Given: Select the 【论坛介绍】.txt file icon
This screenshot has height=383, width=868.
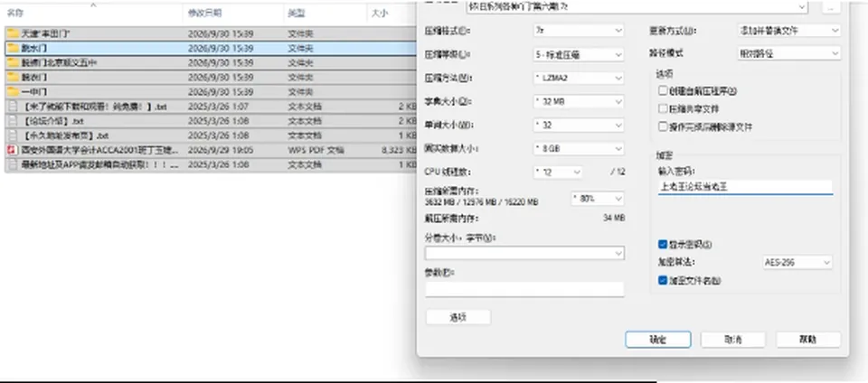Looking at the screenshot, I should (x=12, y=120).
